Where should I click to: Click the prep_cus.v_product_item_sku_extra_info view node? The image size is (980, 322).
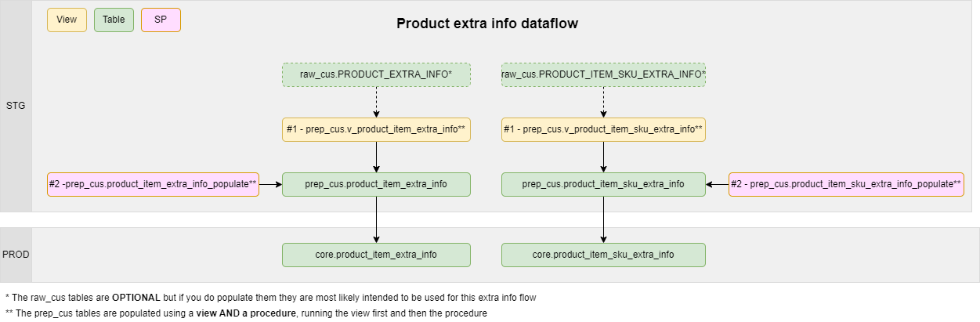tap(603, 129)
